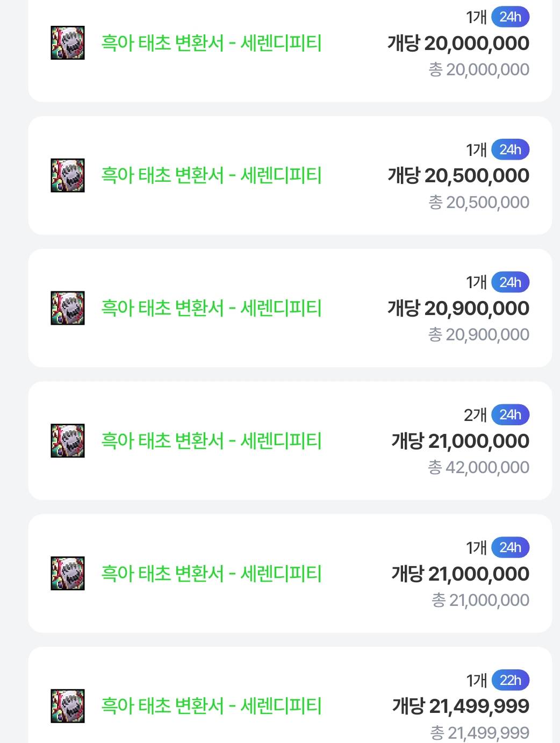Screen dimensions: 560x743
Task: Click the 22h time remaining badge
Action: [510, 680]
